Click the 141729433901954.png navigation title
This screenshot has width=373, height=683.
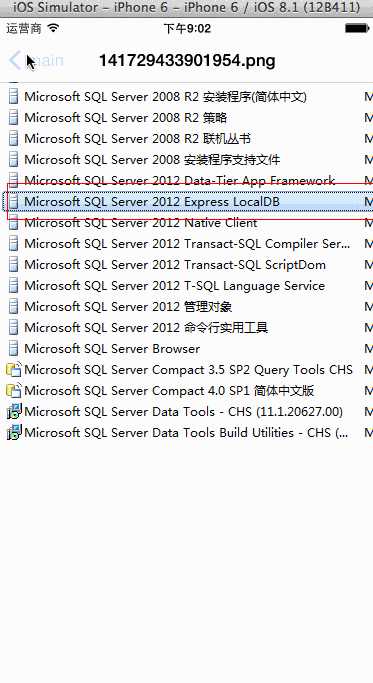point(187,61)
